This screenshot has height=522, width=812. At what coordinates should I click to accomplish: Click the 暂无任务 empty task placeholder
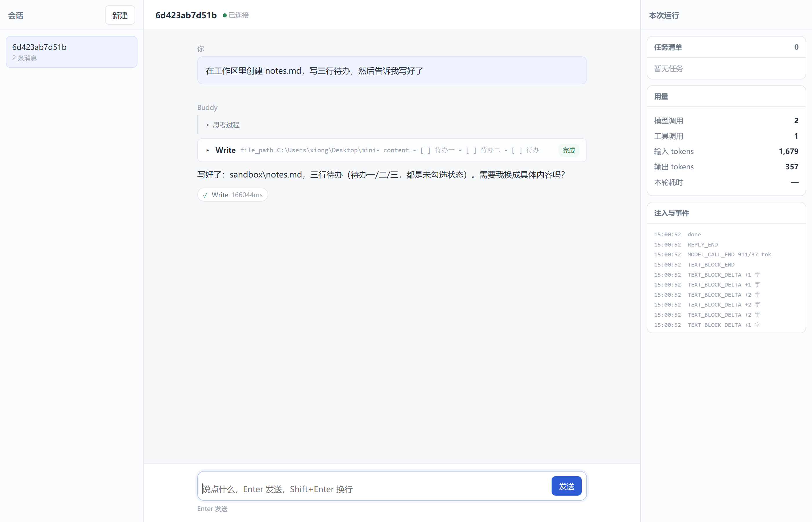click(x=668, y=69)
